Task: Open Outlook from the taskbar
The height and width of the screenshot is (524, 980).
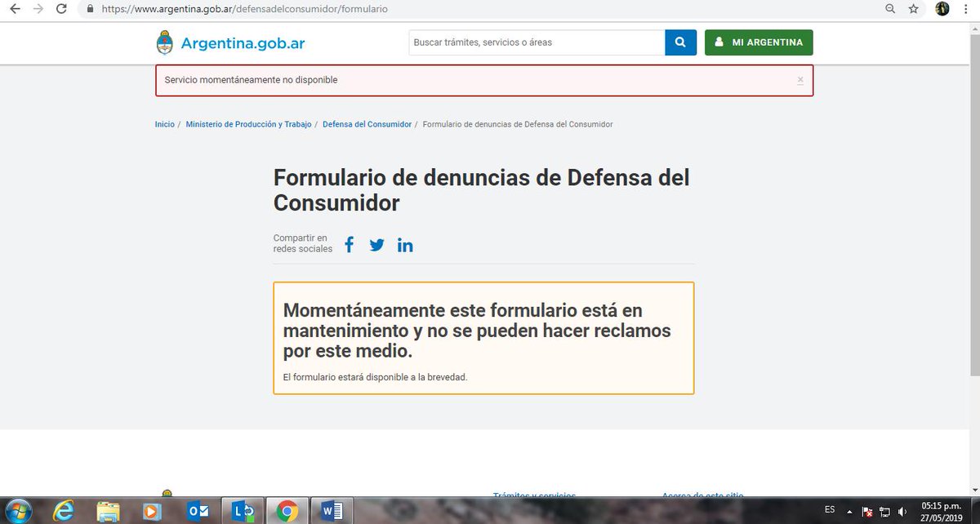Action: tap(197, 511)
